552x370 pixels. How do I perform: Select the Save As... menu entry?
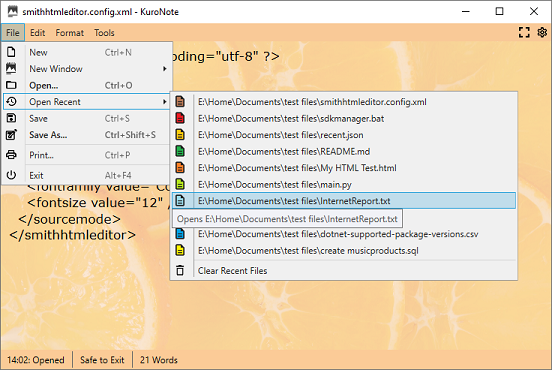pos(87,135)
